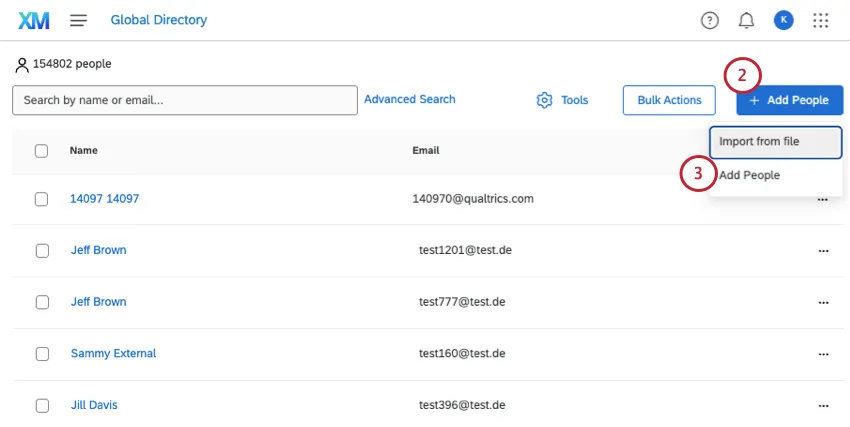The height and width of the screenshot is (427, 850).
Task: Open options menu for Jill Davis row
Action: (x=823, y=406)
